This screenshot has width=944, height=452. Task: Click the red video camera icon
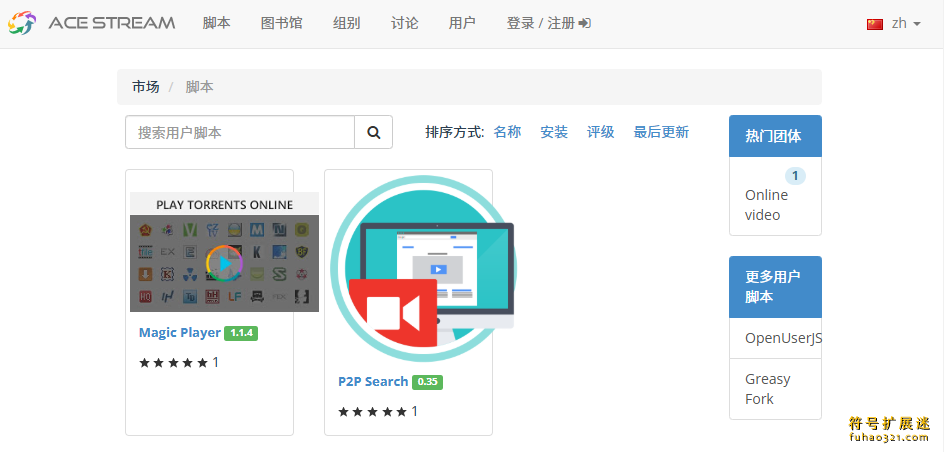[393, 313]
